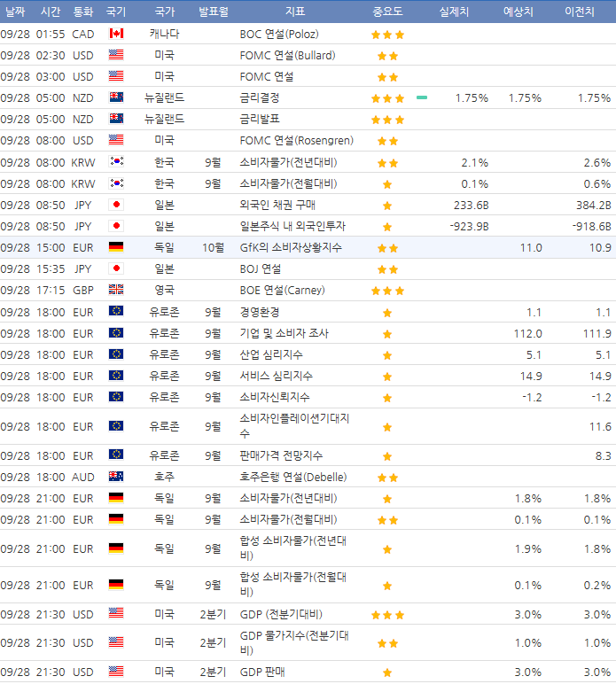
Task: Select the GDP 물가지수(전분기대비) indicator text
Action: point(294,642)
